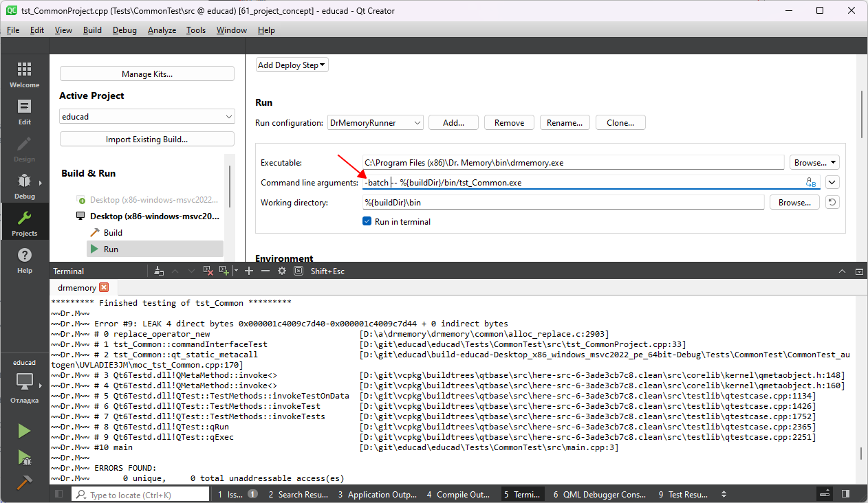The width and height of the screenshot is (868, 503).
Task: Open the Test Results pane
Action: tap(683, 494)
